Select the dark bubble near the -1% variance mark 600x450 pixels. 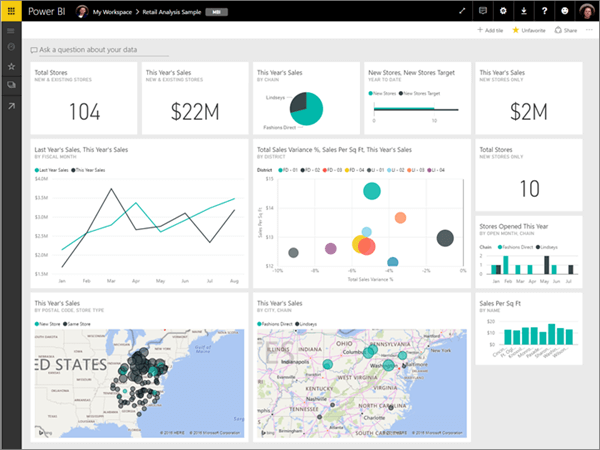pos(445,238)
